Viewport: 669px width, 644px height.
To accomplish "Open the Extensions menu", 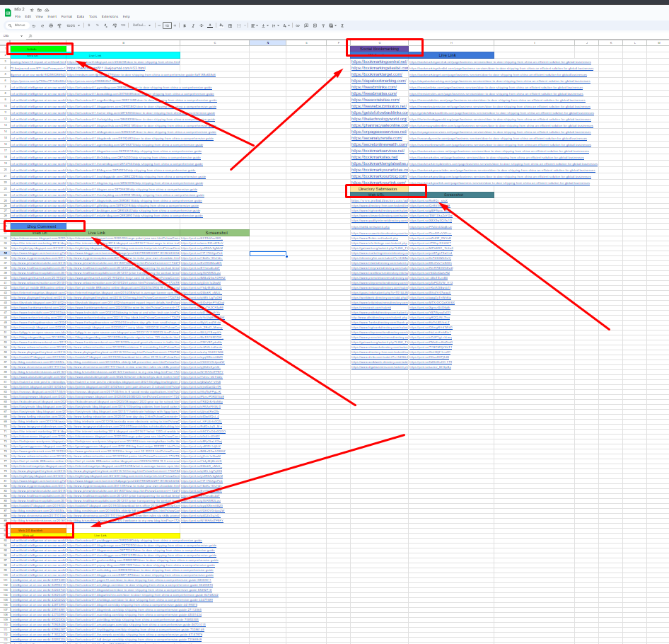I will (x=110, y=16).
